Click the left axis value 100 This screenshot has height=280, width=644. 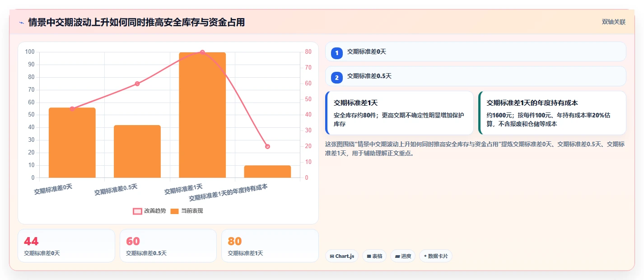(x=30, y=52)
